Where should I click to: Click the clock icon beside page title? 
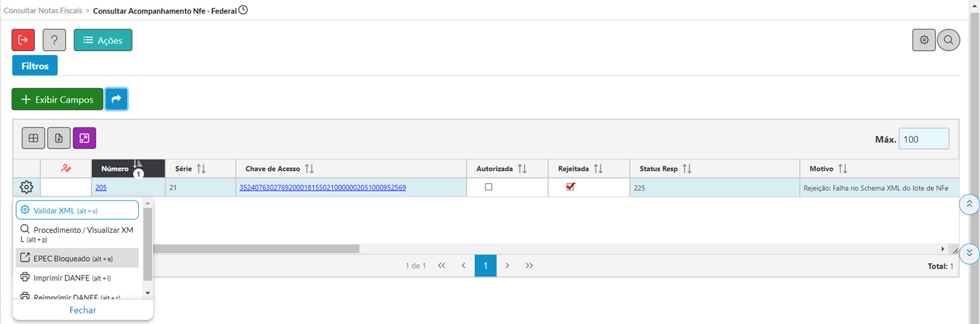tap(243, 10)
